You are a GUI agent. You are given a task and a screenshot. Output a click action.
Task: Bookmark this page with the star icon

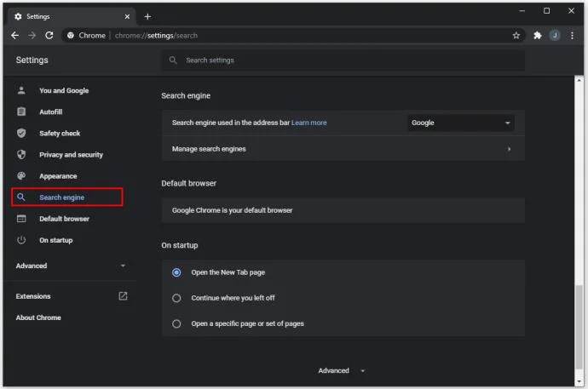point(516,35)
